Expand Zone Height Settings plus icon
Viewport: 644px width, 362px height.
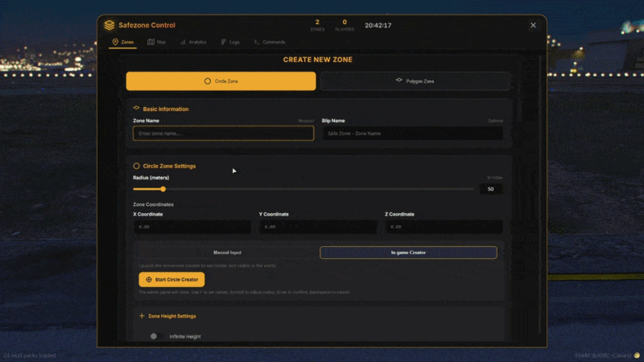[142, 316]
